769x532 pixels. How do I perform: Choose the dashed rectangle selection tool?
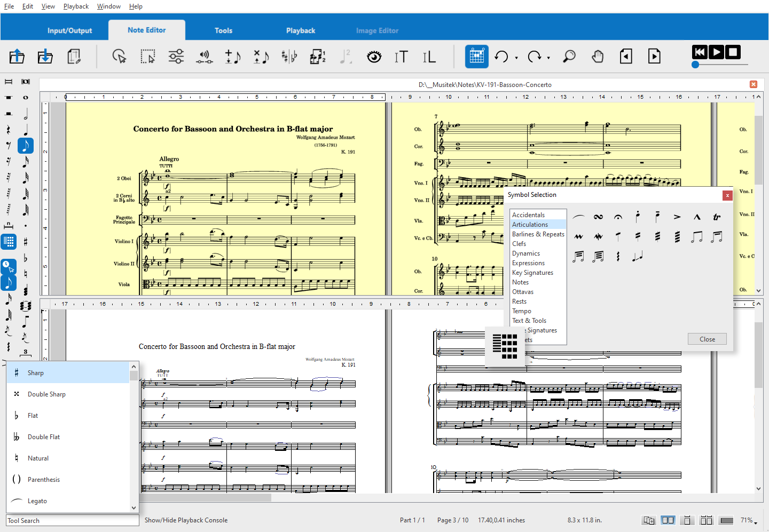148,56
